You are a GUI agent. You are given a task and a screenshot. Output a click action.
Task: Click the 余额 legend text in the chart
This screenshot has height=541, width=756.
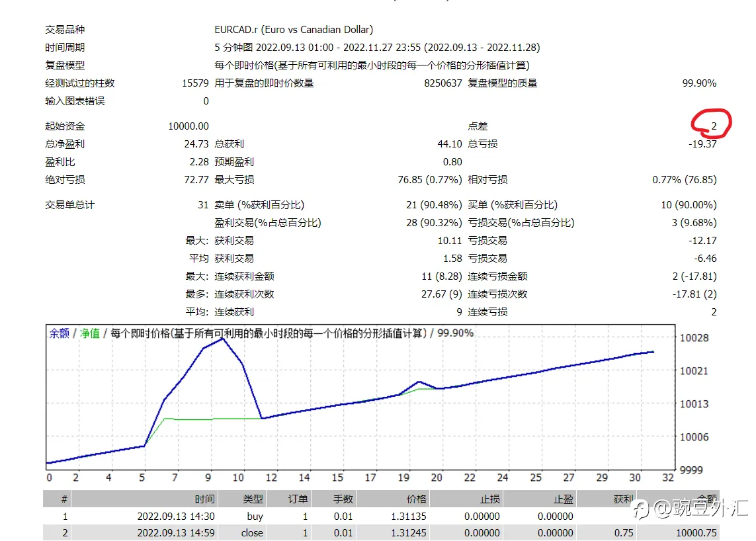pos(60,333)
